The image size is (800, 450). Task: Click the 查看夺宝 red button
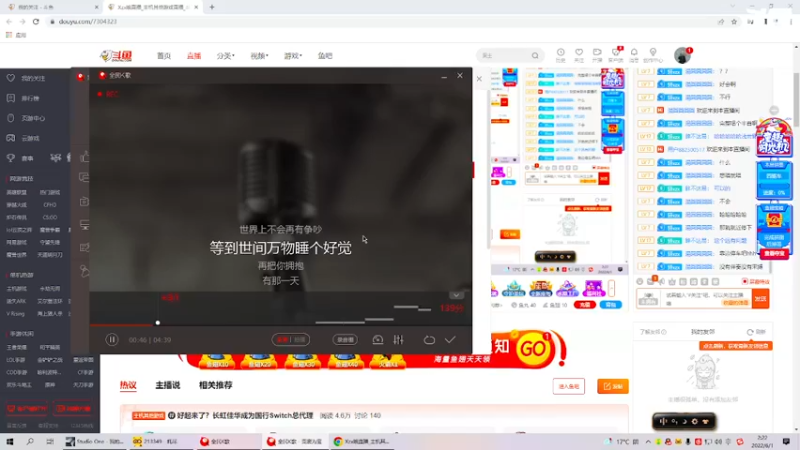pos(774,254)
